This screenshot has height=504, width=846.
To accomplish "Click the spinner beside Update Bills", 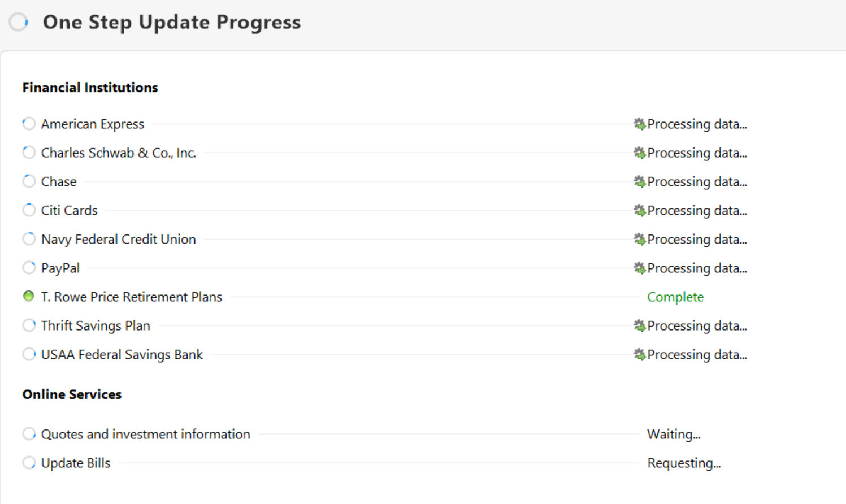I will 29,463.
